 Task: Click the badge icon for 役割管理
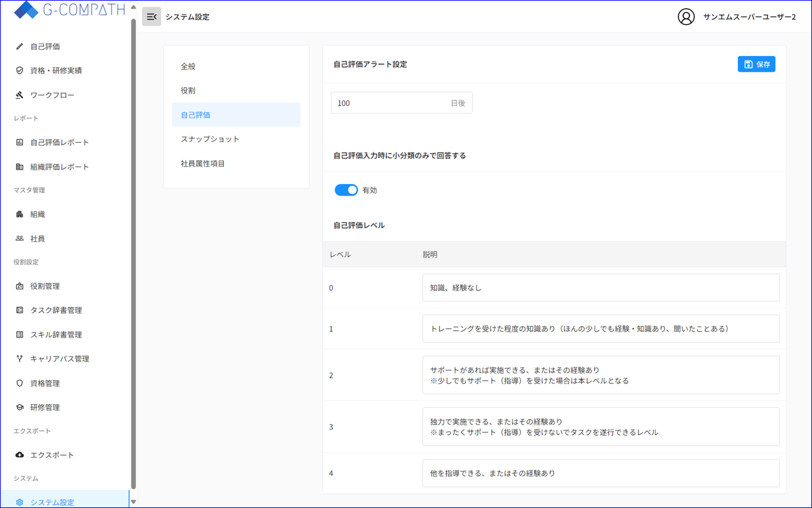(19, 286)
